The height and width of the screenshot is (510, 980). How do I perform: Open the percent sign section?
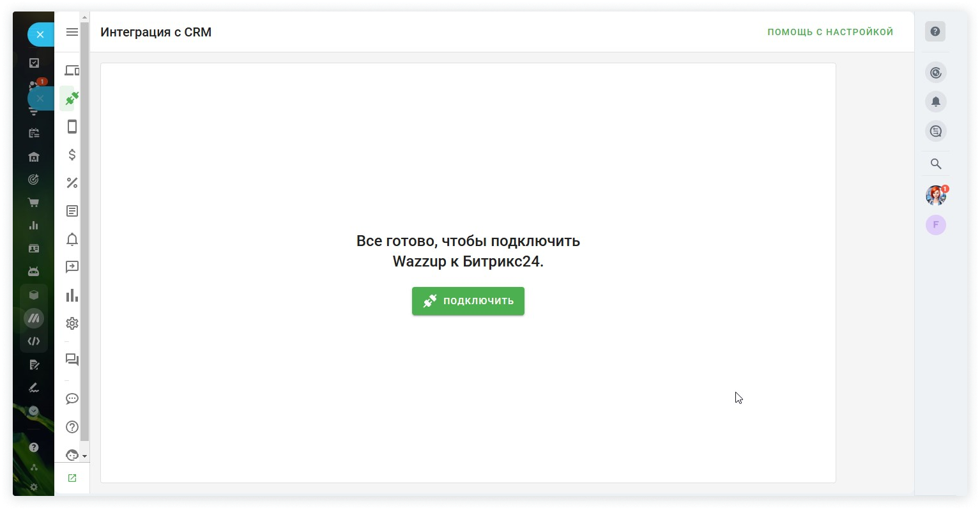pos(72,183)
